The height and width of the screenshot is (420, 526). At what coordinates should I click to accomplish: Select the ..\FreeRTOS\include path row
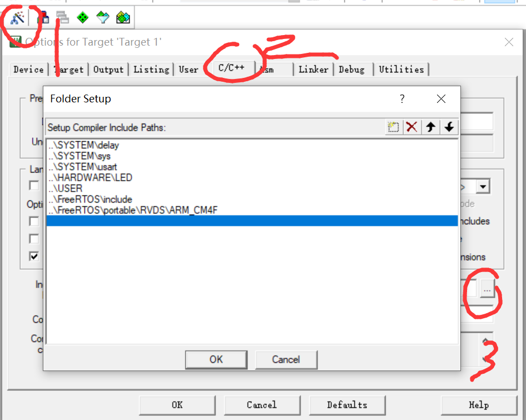click(252, 199)
